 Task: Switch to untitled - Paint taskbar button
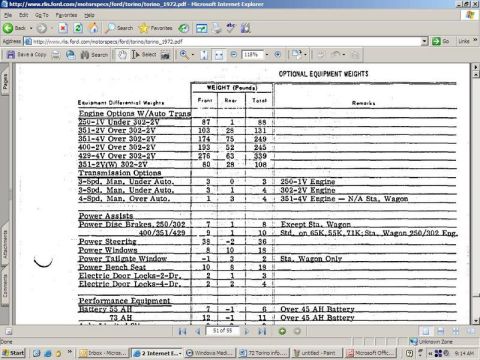tap(318, 353)
